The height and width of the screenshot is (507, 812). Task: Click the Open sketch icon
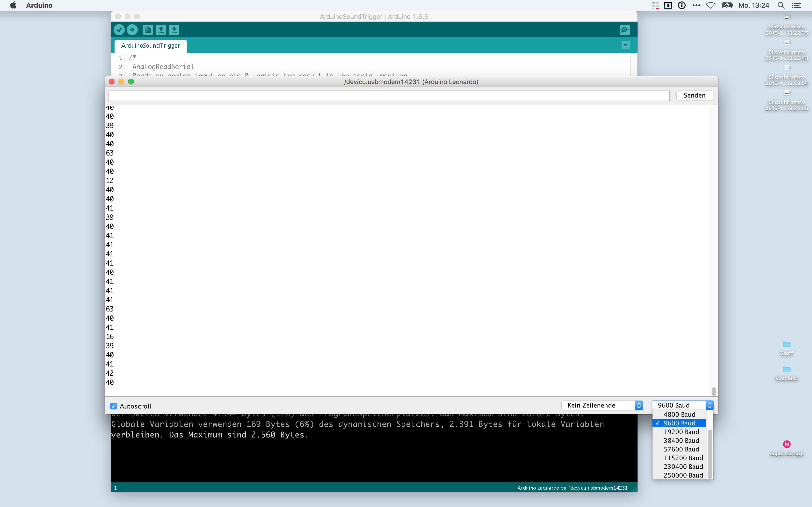tap(161, 29)
